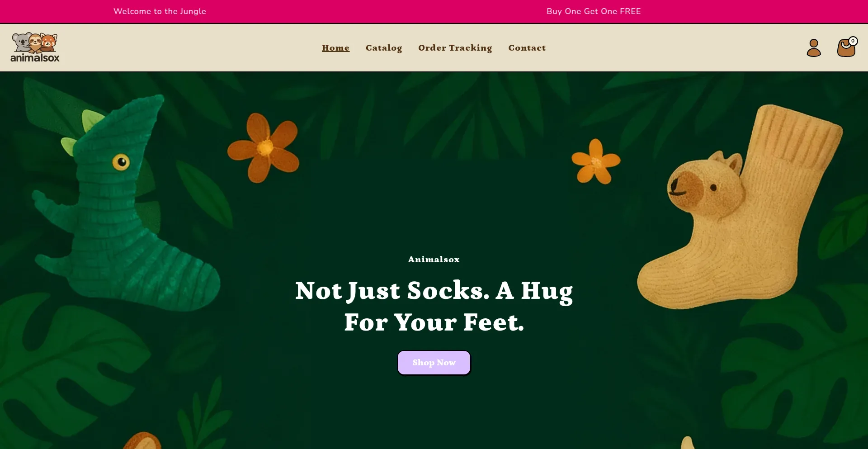Click the cart item count badge
Screen dimensions: 868x449
(x=853, y=41)
